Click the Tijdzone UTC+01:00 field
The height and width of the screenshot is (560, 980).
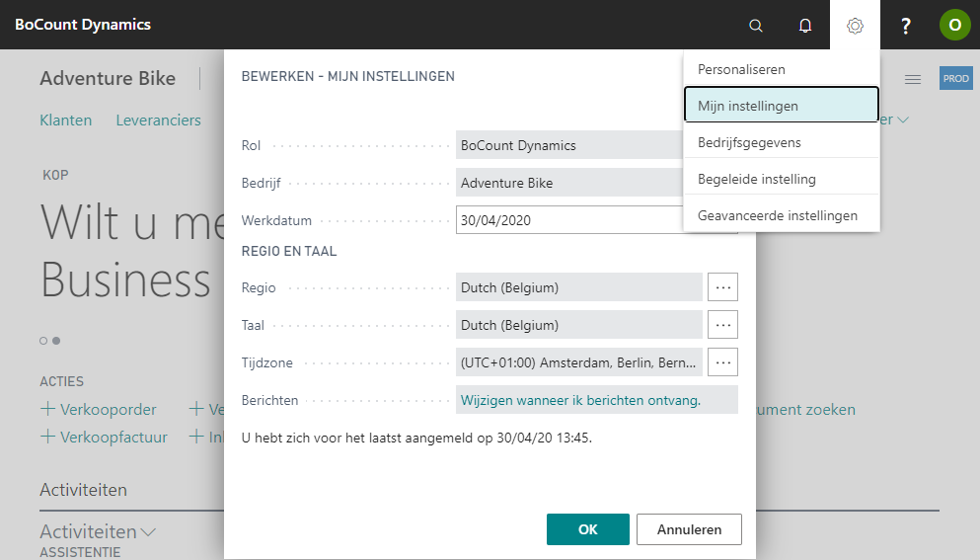(578, 362)
